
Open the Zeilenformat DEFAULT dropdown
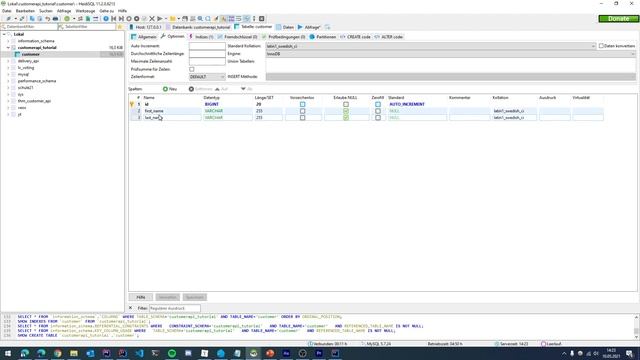(207, 77)
